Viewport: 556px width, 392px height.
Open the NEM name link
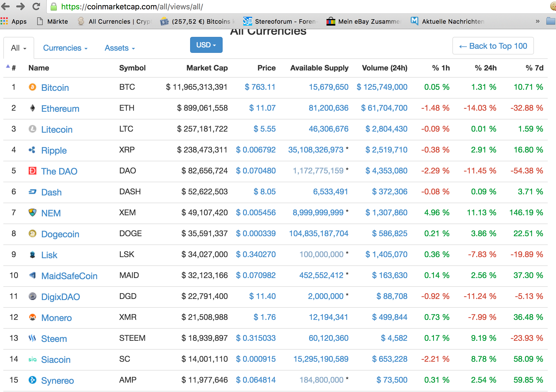[51, 213]
